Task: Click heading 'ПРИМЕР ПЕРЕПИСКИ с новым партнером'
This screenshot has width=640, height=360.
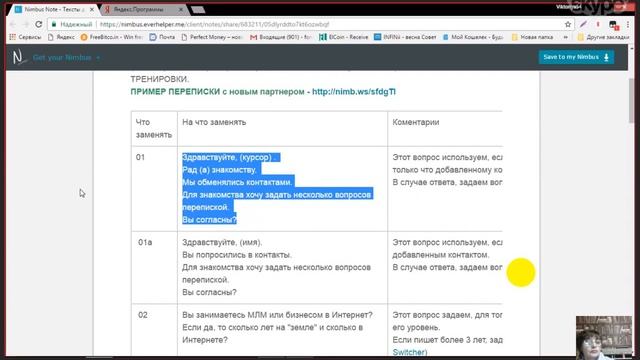Action: (218, 92)
